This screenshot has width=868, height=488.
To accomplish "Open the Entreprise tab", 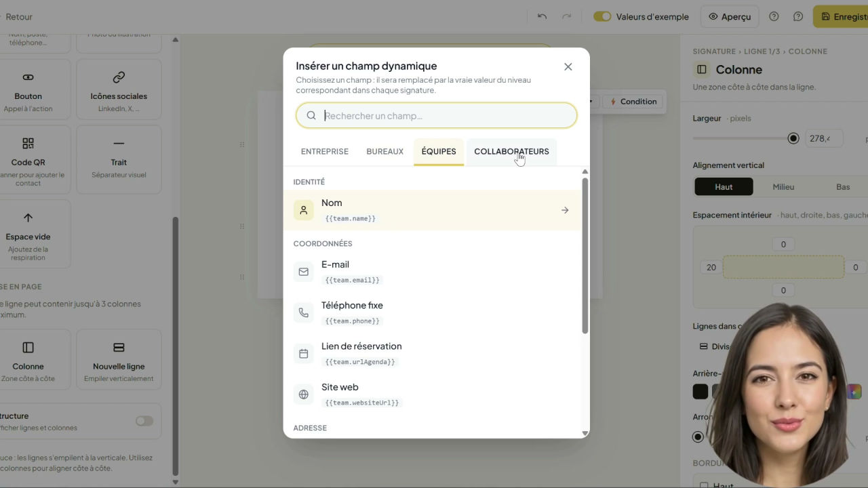I will [325, 151].
